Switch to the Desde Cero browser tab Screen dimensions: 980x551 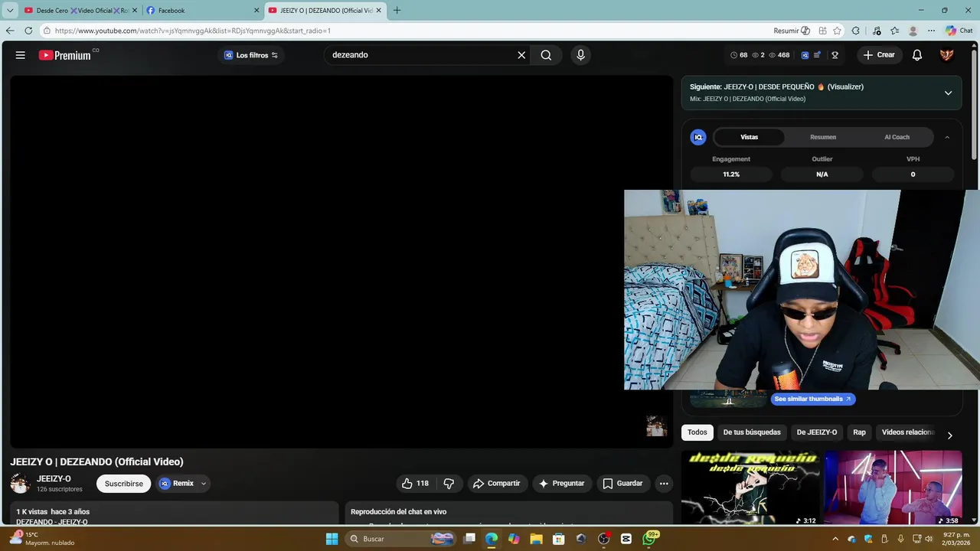click(80, 10)
